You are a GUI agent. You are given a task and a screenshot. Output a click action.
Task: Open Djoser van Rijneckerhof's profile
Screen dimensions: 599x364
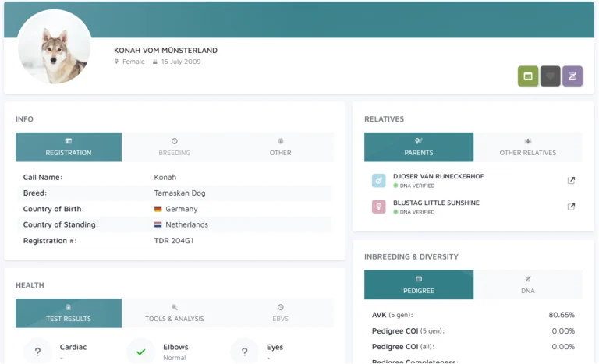click(438, 177)
